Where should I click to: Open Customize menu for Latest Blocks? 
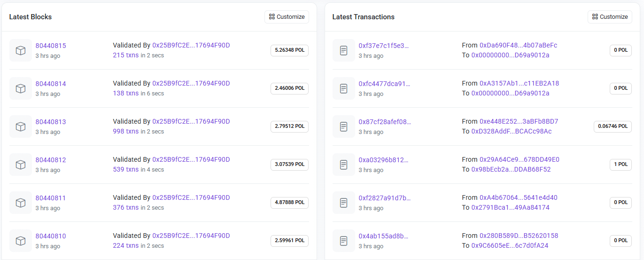287,17
